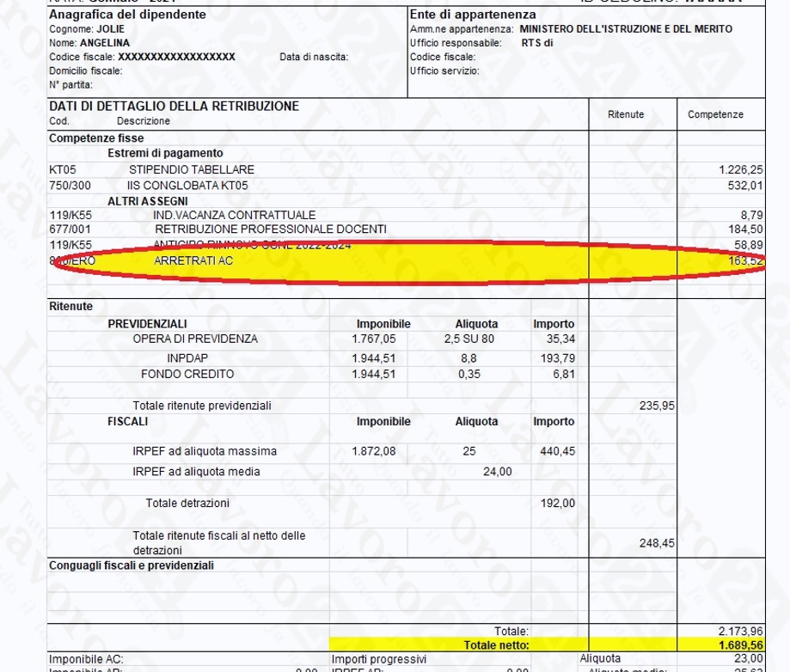Click the 'Domicilio fiscale:' label
Viewport: 790px width, 672px height.
(x=86, y=71)
